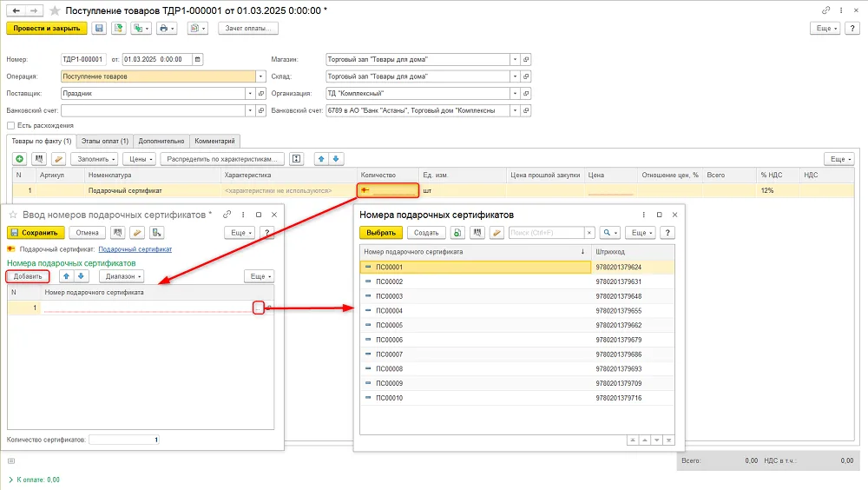868x490 pixels.
Task: Open the Заполнить dropdown menu
Action: (95, 159)
